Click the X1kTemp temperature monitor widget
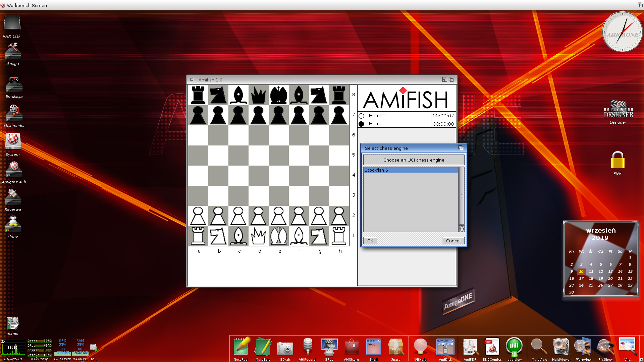644x362 pixels. click(x=39, y=350)
